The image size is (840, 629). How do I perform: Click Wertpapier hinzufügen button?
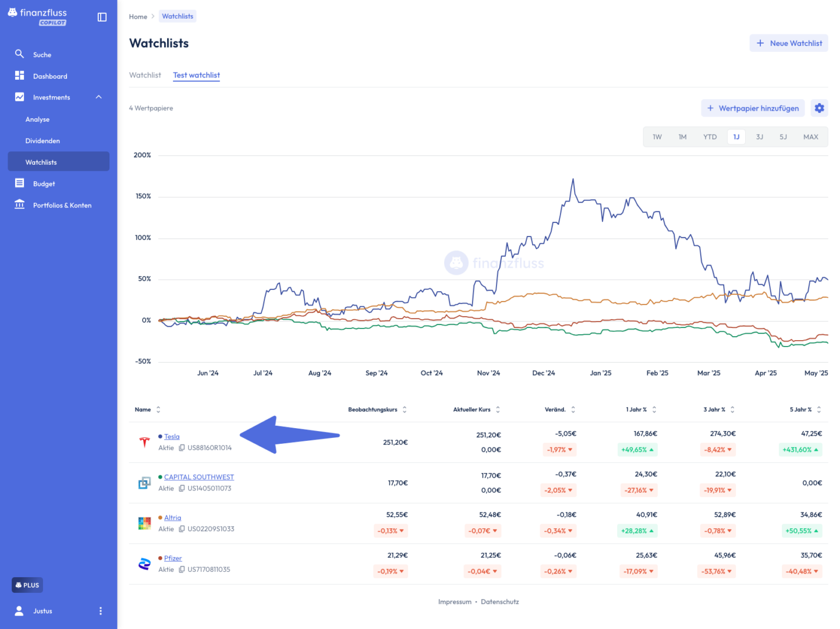click(753, 108)
